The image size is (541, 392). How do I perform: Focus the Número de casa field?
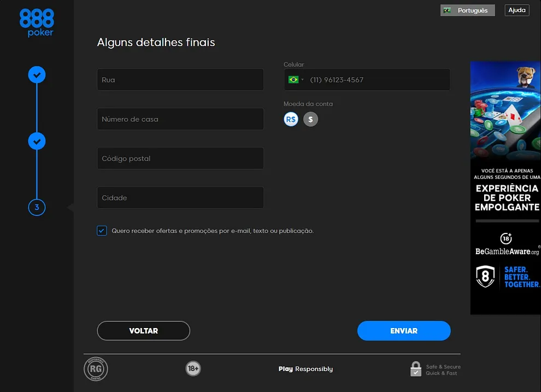(180, 119)
